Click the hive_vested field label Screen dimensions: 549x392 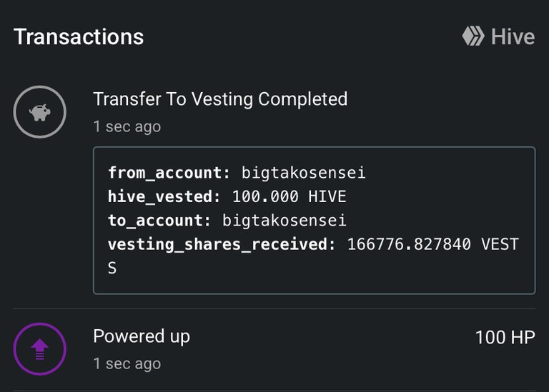(x=164, y=196)
